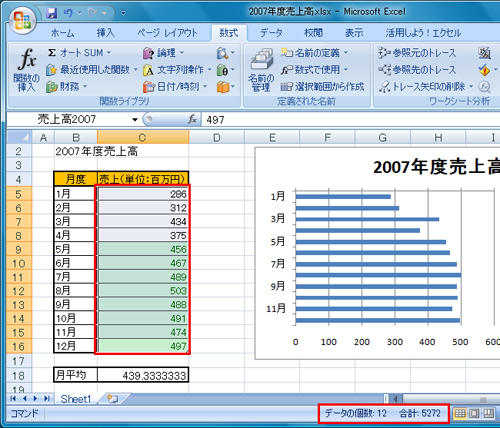Redo the last undone action
500x428 pixels.
[92, 13]
